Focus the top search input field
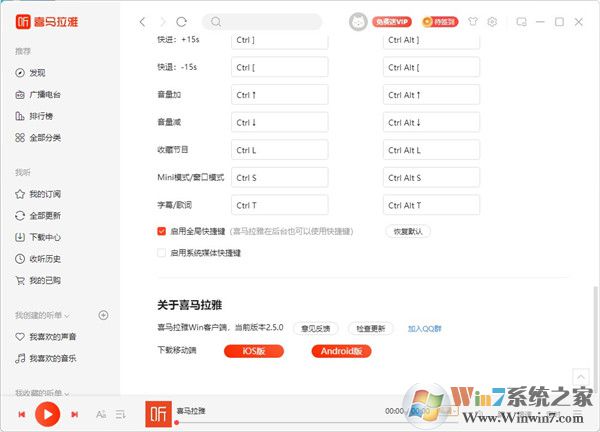 coord(262,22)
